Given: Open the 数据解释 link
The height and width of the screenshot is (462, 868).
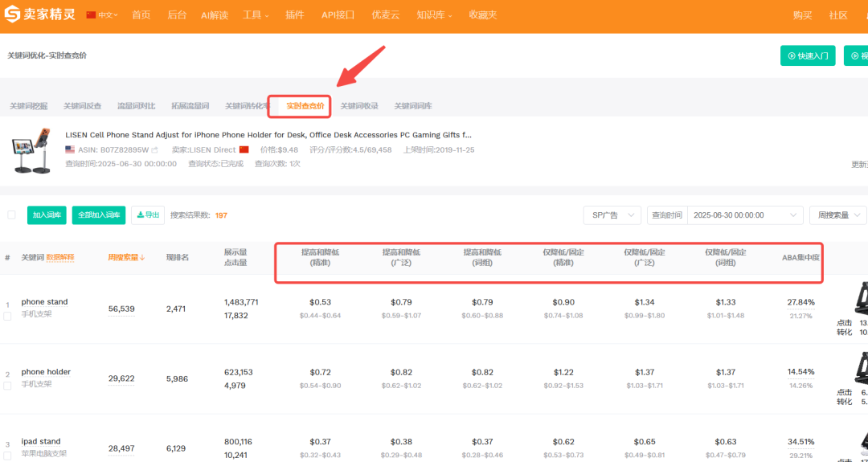Looking at the screenshot, I should click(x=60, y=258).
